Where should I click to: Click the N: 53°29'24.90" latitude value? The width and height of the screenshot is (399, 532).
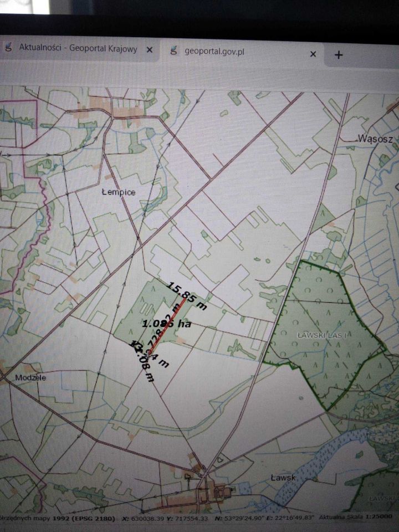point(239,518)
